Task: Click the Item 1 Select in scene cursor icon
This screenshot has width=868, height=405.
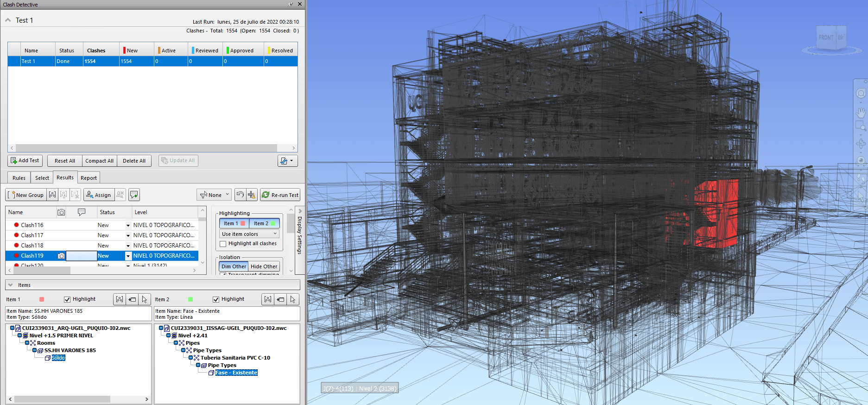Action: coord(145,299)
